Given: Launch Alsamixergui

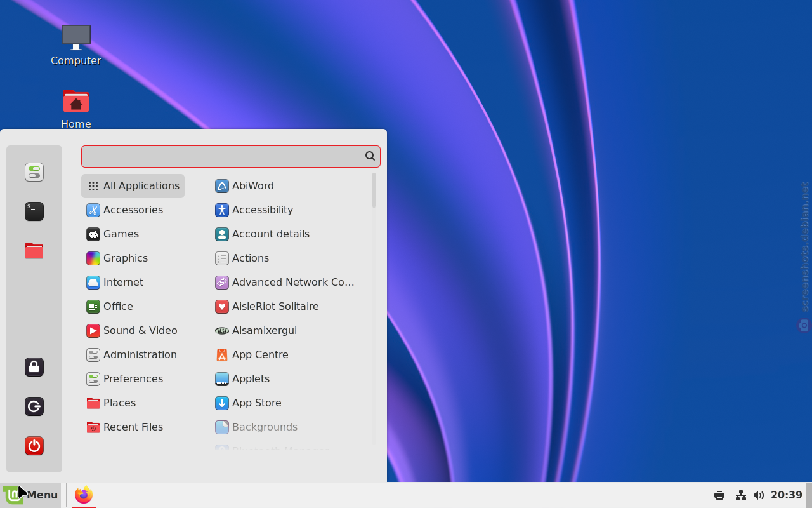Looking at the screenshot, I should [285, 331].
